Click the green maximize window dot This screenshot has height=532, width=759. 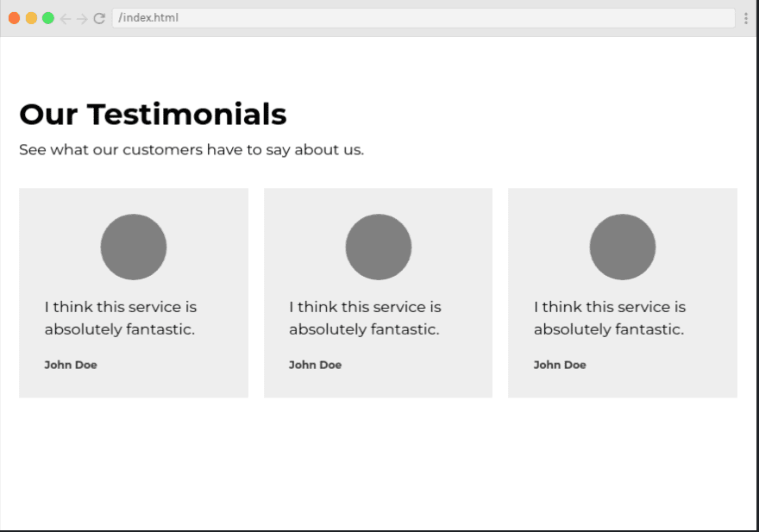point(48,18)
